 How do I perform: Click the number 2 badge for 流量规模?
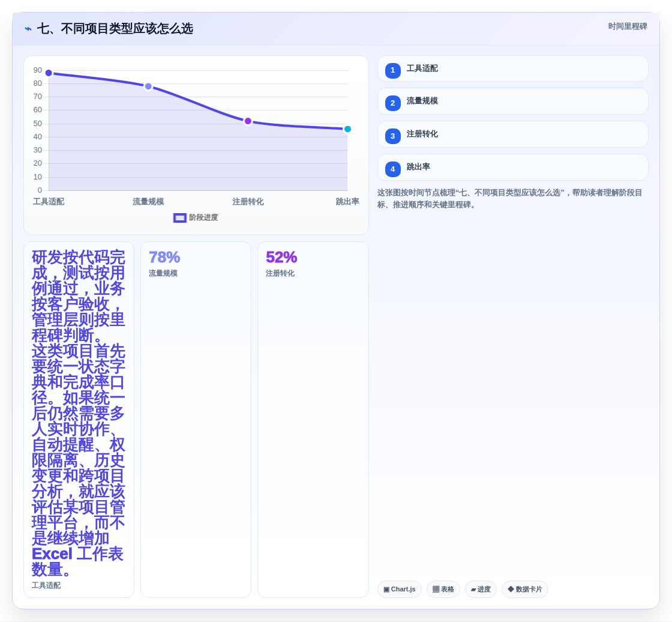[392, 103]
